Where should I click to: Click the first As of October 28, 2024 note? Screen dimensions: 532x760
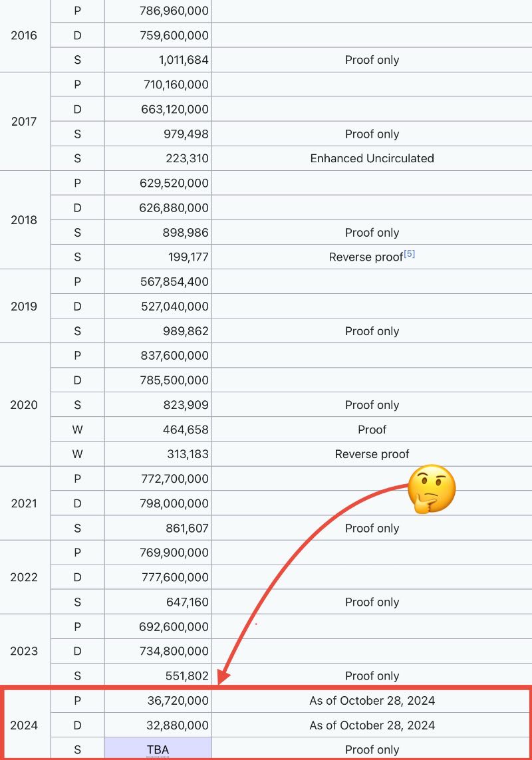[x=372, y=700]
